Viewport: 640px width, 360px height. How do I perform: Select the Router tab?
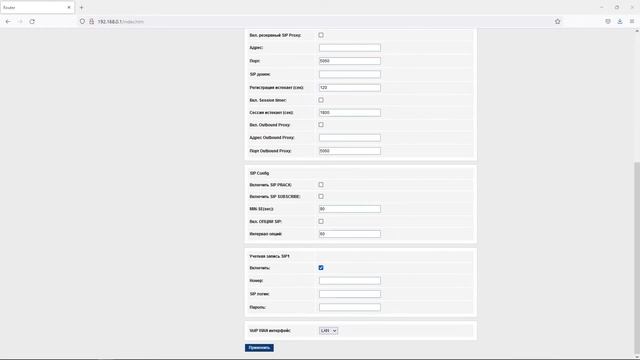(x=37, y=7)
